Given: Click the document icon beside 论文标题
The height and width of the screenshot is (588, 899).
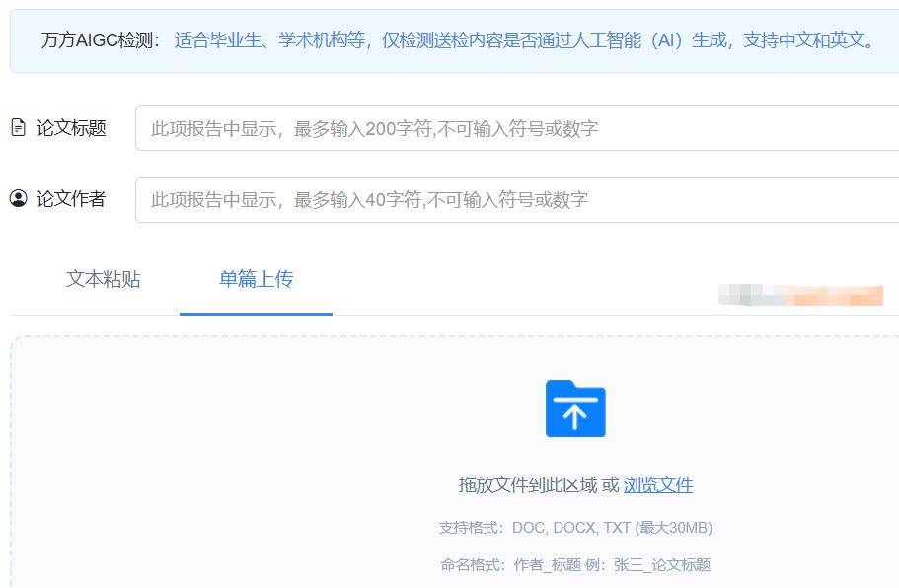Looking at the screenshot, I should point(17,126).
